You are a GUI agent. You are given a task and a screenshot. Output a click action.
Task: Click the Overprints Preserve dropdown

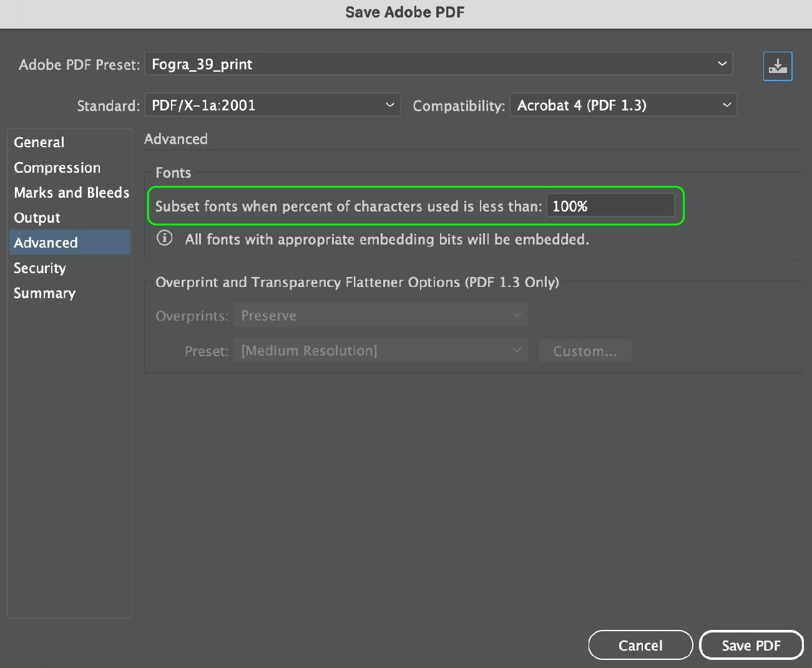380,316
